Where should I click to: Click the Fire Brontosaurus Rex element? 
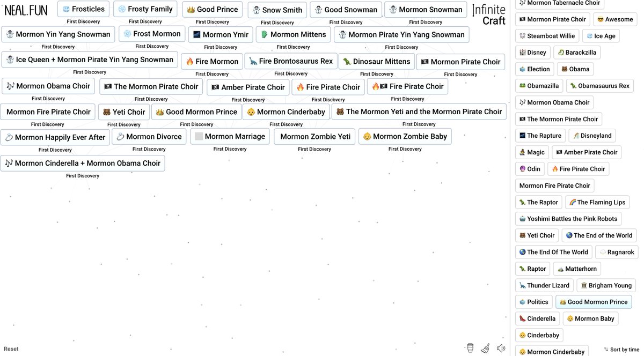coord(291,61)
